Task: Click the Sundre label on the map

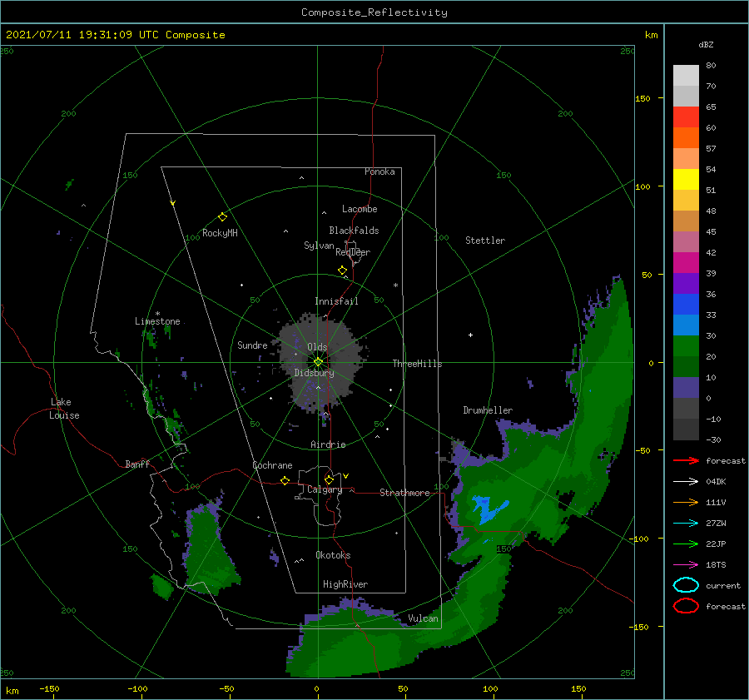Action: [252, 345]
